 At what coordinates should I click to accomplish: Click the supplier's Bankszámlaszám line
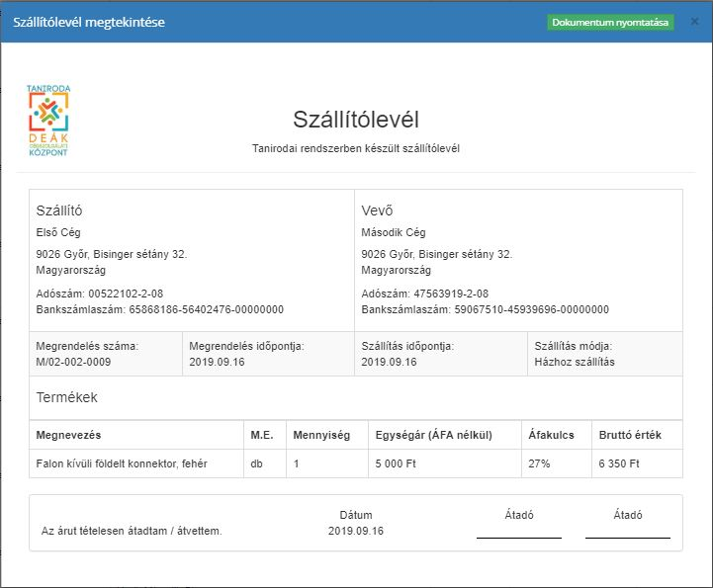159,309
